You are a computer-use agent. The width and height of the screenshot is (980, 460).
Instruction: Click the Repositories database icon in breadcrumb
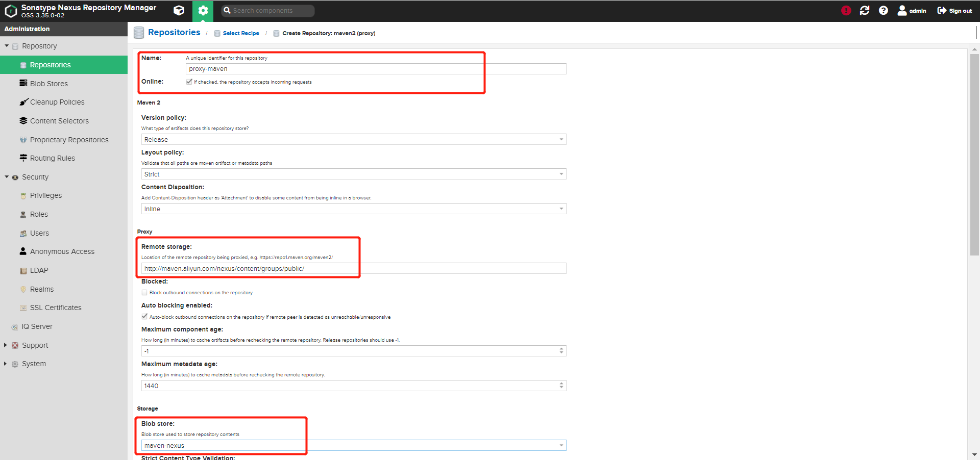point(139,33)
